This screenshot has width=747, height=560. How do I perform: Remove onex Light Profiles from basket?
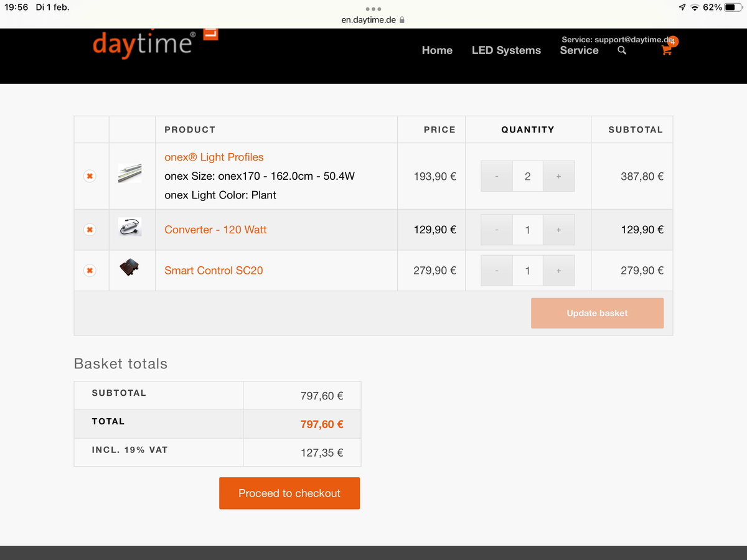pos(90,177)
